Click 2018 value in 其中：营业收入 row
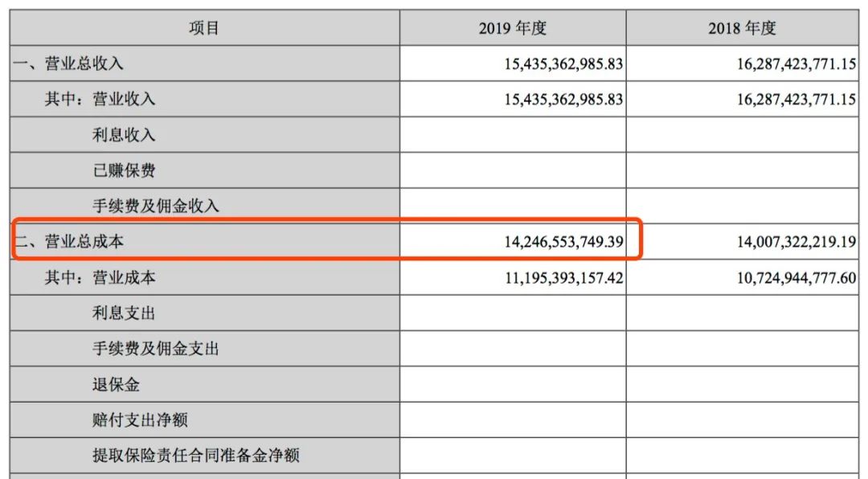Screen dimensions: 868x479 click(796, 99)
